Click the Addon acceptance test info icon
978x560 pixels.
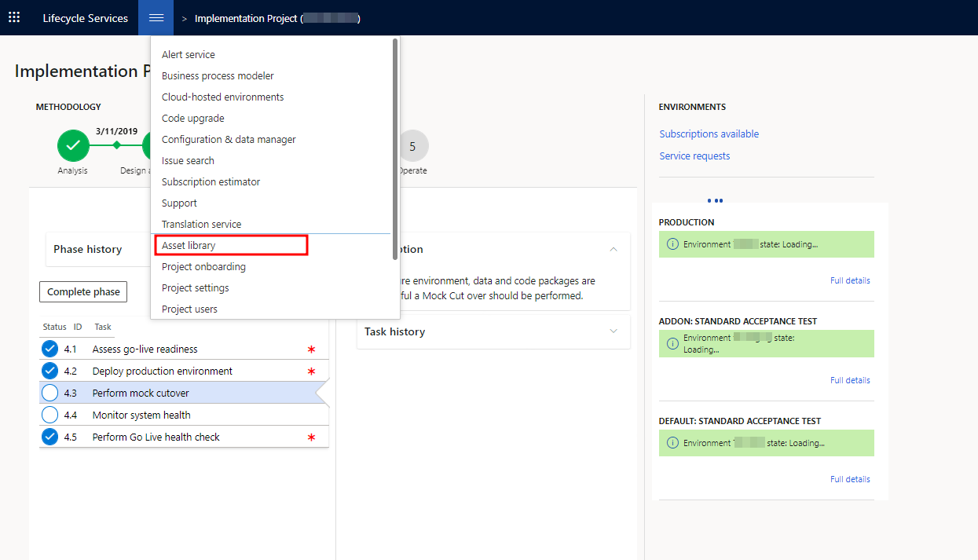(x=672, y=343)
